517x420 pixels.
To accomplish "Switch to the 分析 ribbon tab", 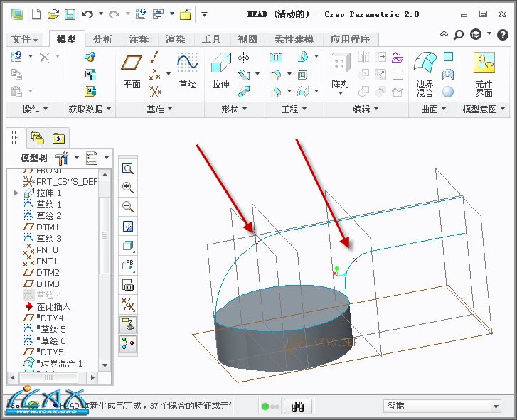I will click(x=102, y=39).
